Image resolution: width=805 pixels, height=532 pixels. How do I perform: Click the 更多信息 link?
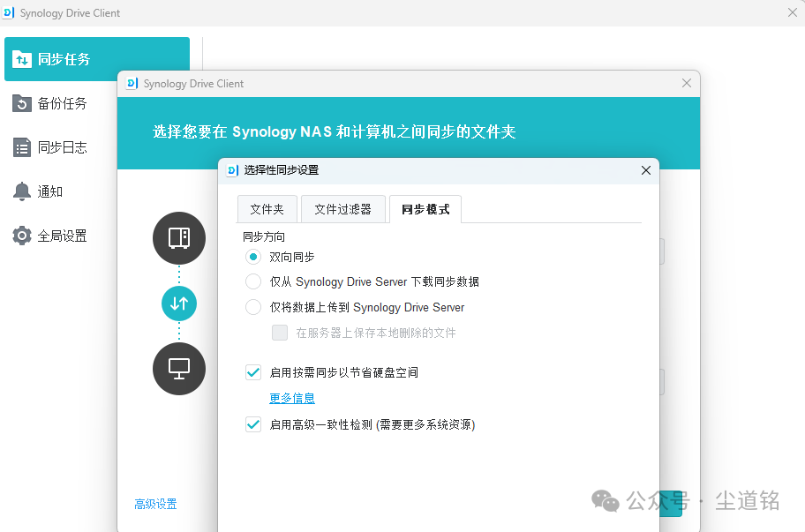point(292,399)
